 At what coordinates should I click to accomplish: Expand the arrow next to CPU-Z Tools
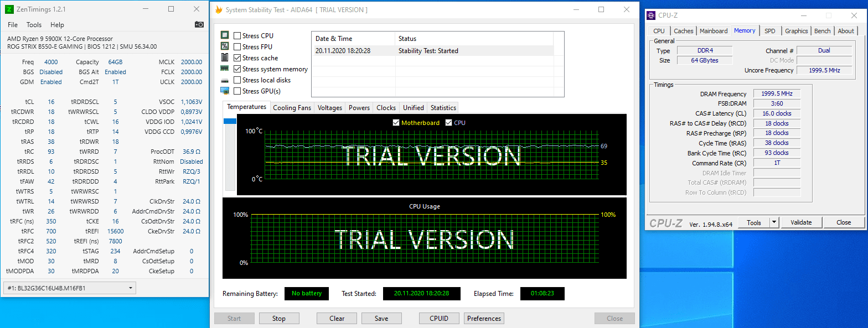774,222
